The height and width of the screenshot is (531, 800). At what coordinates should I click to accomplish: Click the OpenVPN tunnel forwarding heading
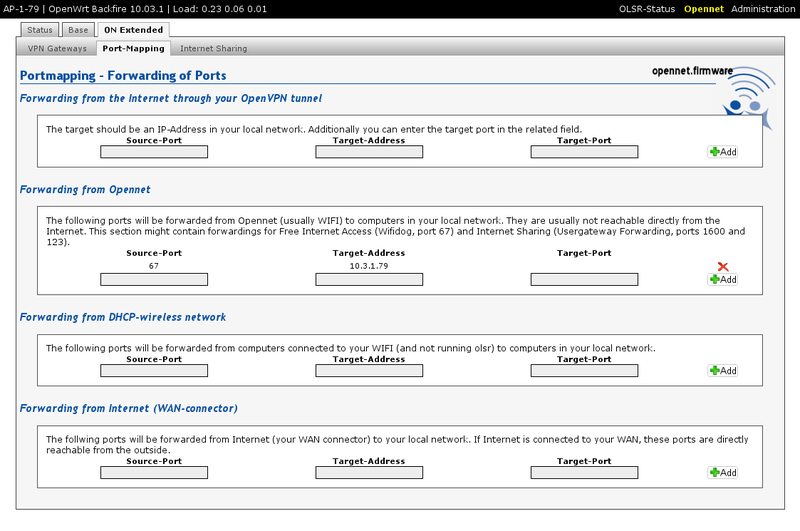point(170,98)
